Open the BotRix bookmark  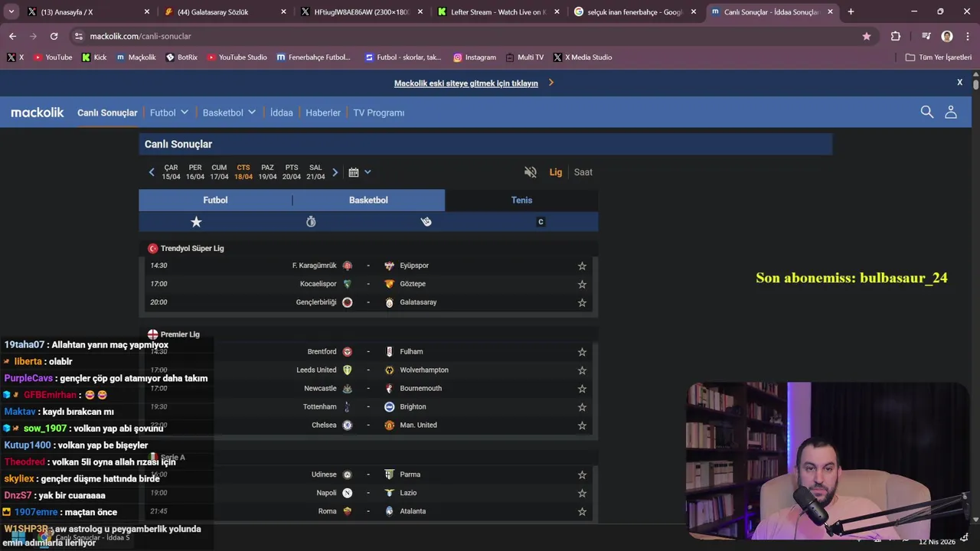pos(181,57)
